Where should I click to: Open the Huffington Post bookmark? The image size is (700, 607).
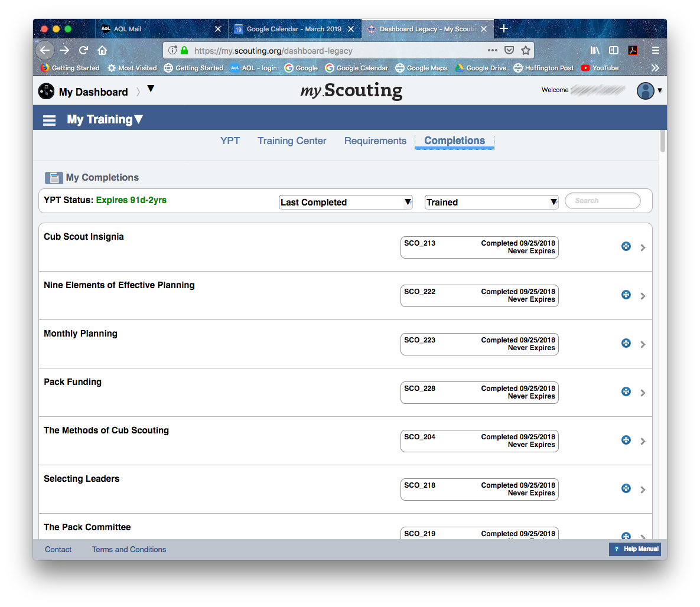point(543,68)
